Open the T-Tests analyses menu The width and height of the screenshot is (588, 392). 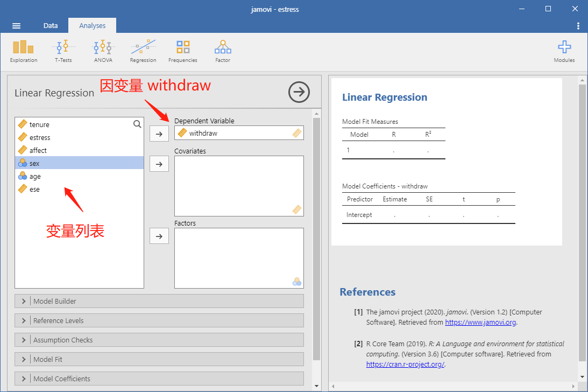point(63,52)
